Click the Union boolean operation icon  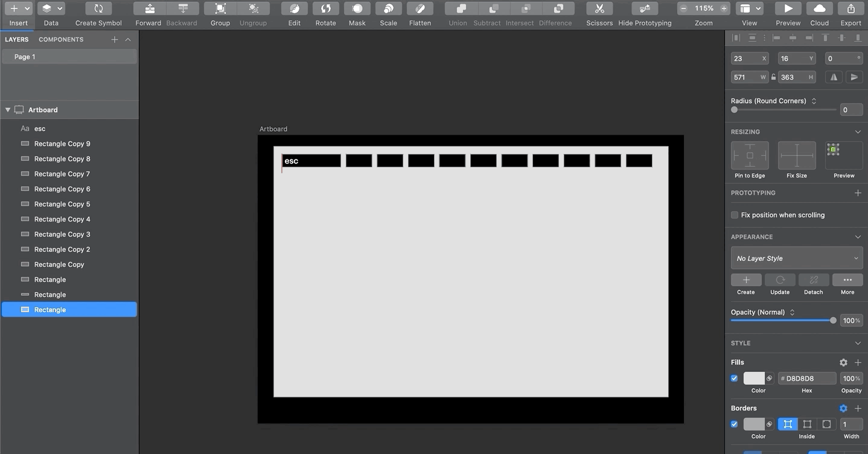[458, 8]
